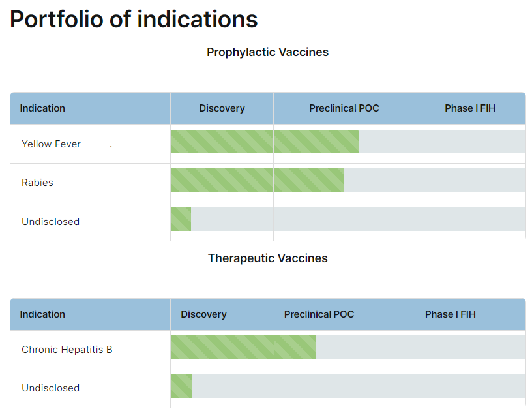
Task: Click Phase I FIH header in prophylactic table
Action: [470, 108]
